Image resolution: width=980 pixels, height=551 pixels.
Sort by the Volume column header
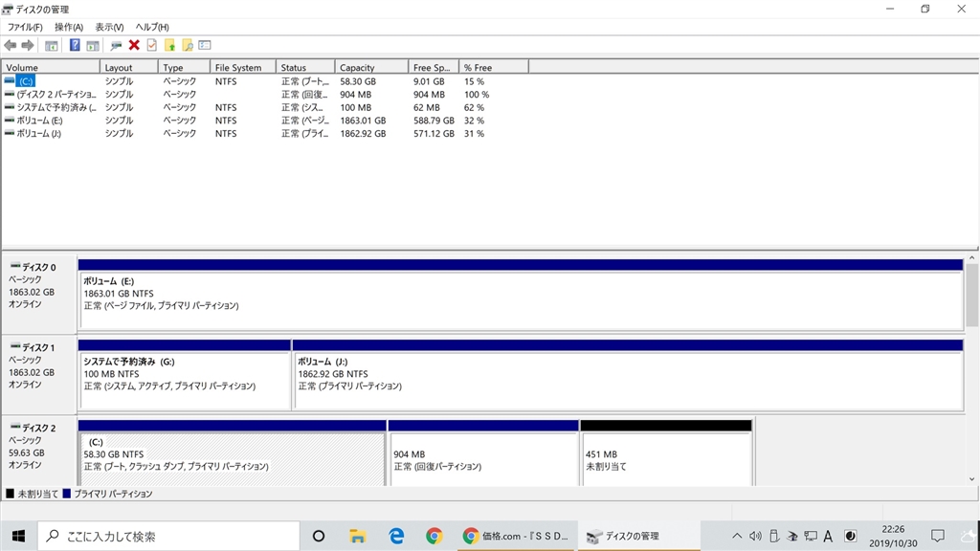click(x=51, y=67)
